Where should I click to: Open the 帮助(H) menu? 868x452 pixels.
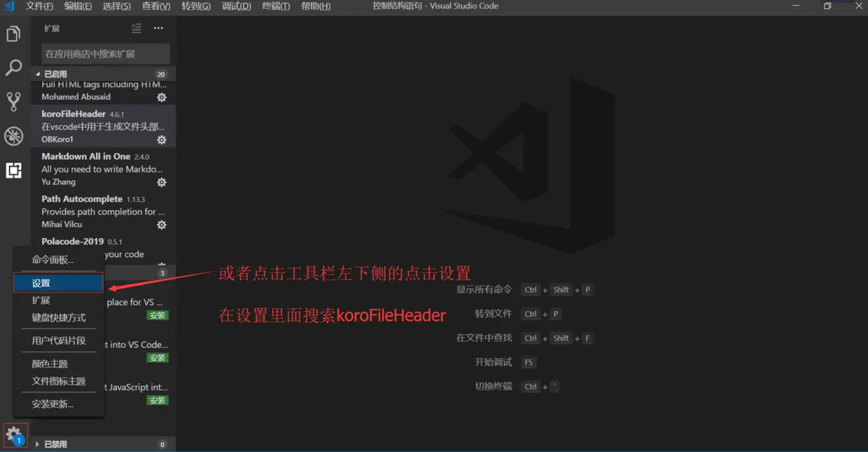316,6
